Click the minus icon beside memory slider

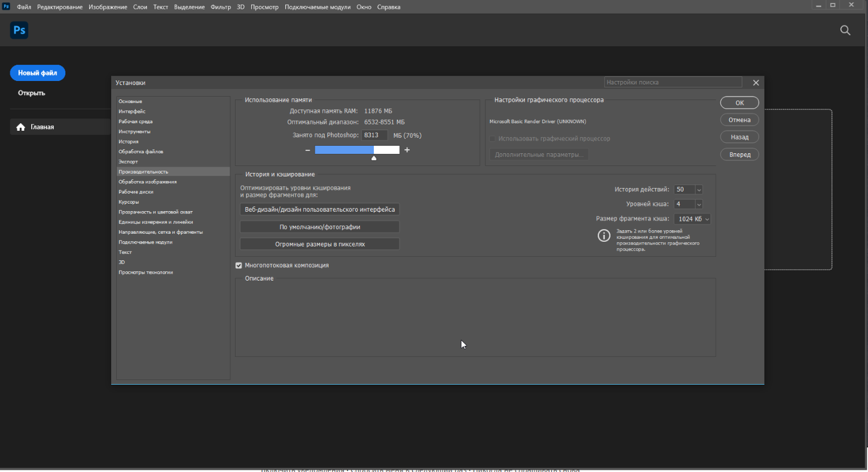tap(307, 150)
